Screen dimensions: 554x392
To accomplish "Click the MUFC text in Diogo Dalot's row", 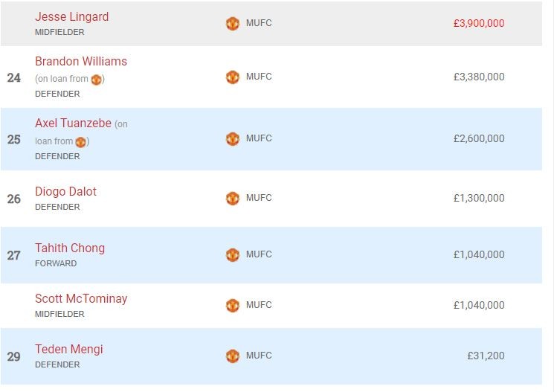I will pyautogui.click(x=259, y=198).
